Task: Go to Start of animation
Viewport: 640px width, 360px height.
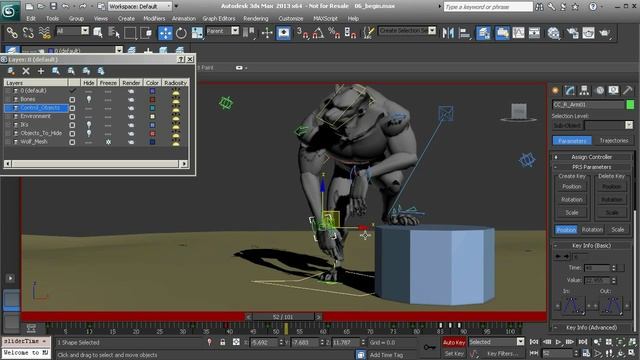Action: pyautogui.click(x=534, y=342)
